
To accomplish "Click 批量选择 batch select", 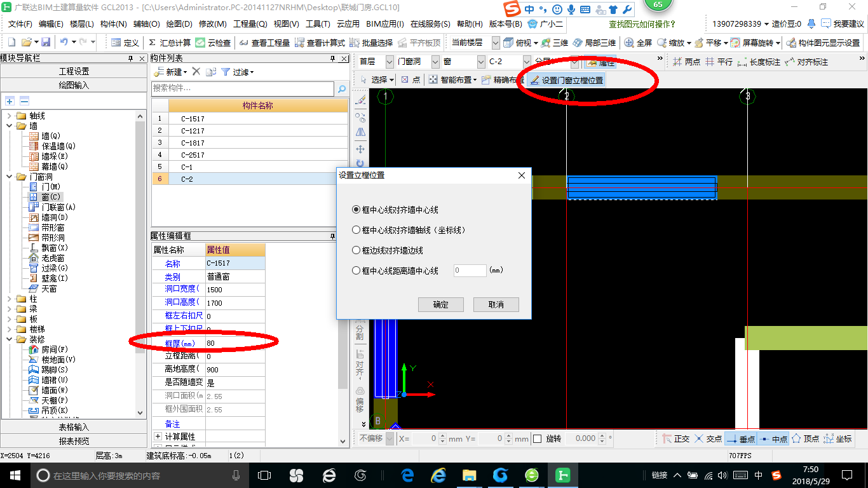I will tap(372, 43).
